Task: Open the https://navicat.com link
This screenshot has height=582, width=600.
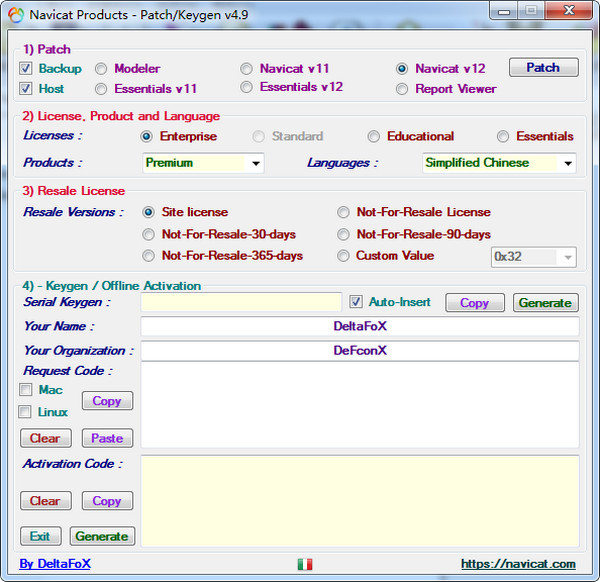Action: (518, 564)
